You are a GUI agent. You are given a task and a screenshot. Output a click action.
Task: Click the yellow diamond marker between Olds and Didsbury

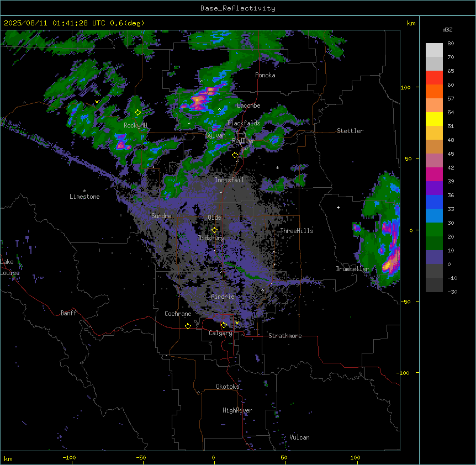[x=214, y=230]
